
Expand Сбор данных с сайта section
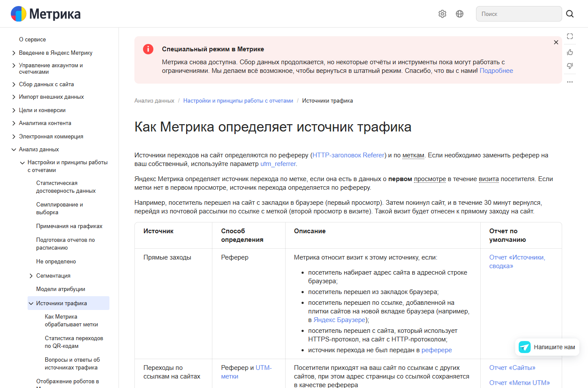[x=14, y=84]
